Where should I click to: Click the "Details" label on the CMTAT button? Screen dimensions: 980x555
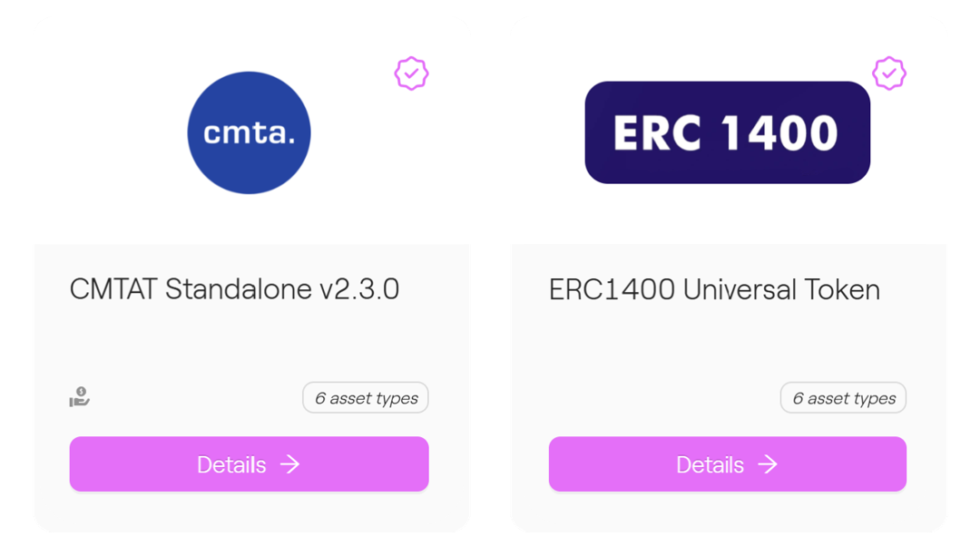[x=231, y=465]
